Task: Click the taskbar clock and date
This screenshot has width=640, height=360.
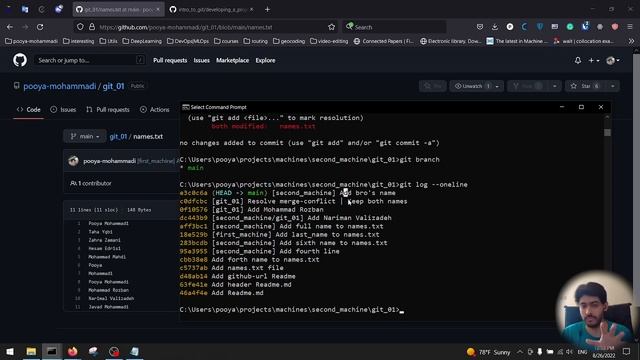Action: coord(604,352)
